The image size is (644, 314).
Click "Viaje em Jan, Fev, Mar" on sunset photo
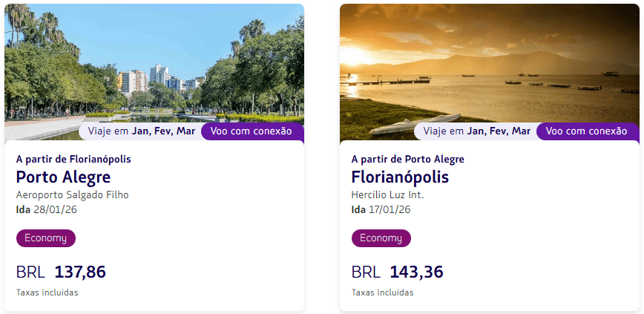pyautogui.click(x=476, y=131)
